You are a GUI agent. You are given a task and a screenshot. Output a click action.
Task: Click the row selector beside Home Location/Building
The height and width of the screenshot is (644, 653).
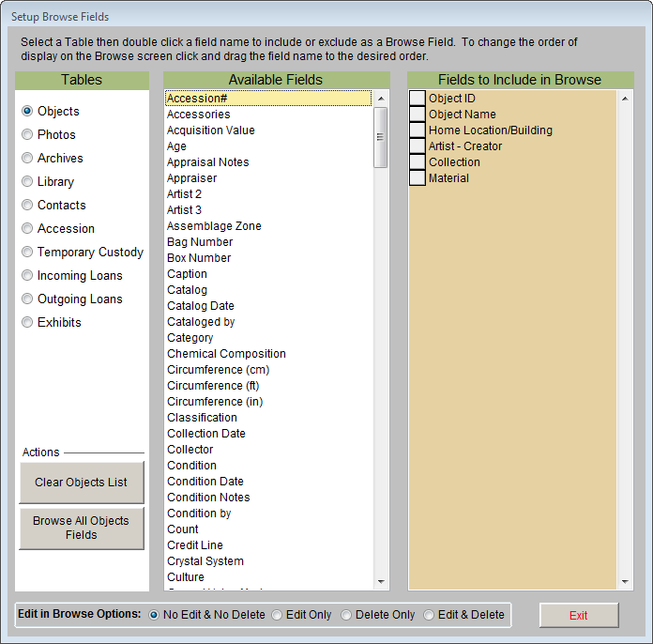pos(418,130)
